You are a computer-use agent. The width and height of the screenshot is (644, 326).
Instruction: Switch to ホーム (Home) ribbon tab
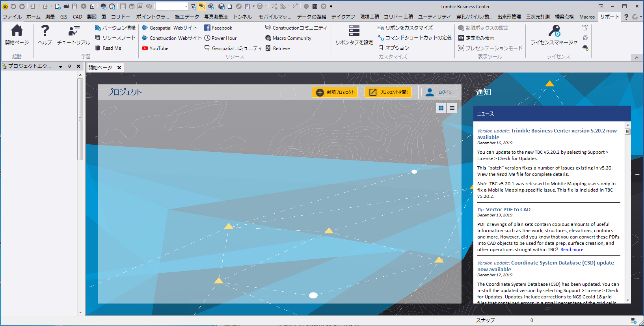click(33, 17)
